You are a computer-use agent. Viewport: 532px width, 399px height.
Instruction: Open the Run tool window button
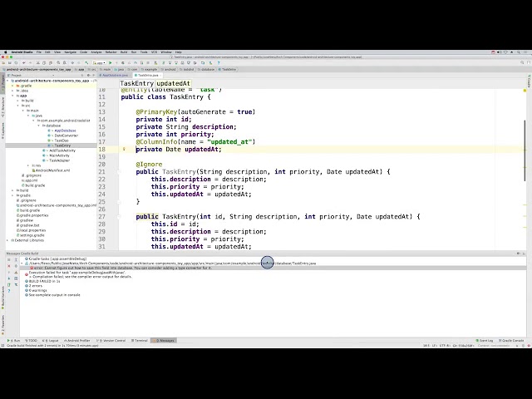point(13,340)
